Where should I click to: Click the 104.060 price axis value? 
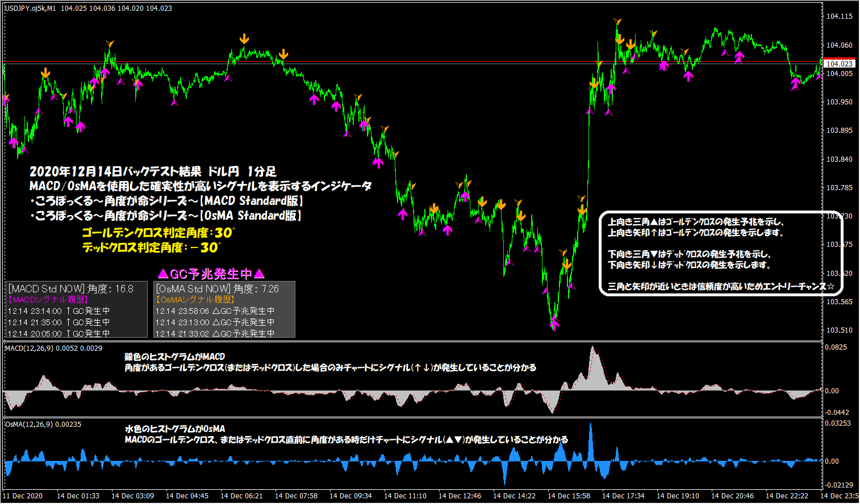(x=839, y=45)
